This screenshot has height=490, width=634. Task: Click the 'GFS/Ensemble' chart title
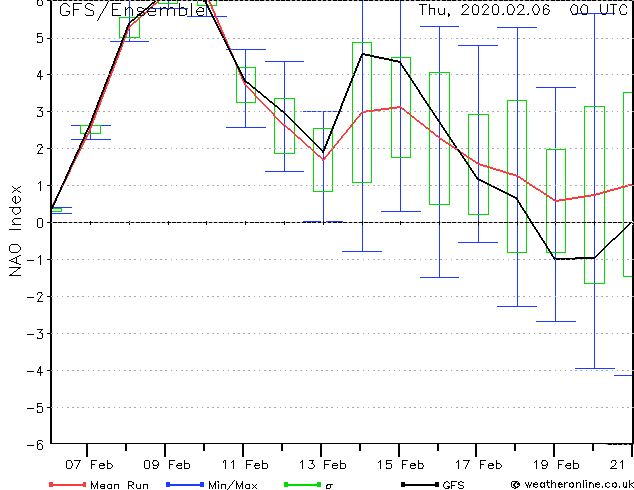133,10
